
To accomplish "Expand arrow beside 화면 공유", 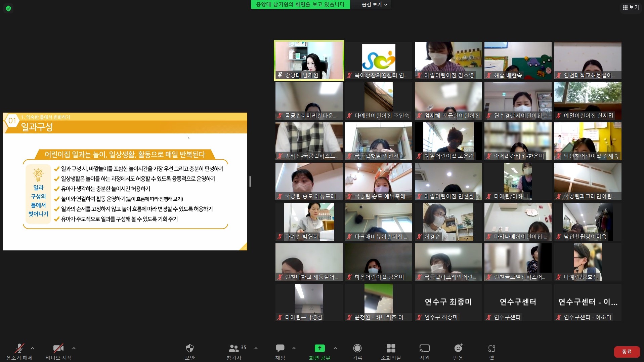I will click(335, 348).
